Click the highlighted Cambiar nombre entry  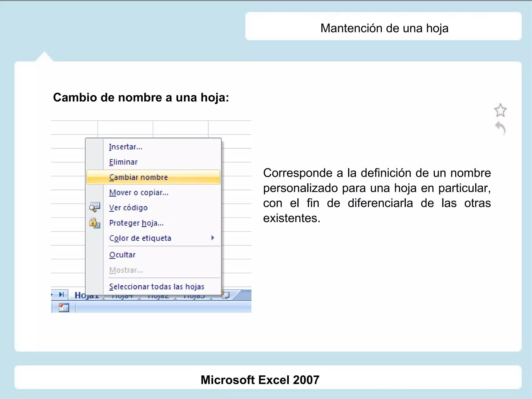pyautogui.click(x=153, y=177)
